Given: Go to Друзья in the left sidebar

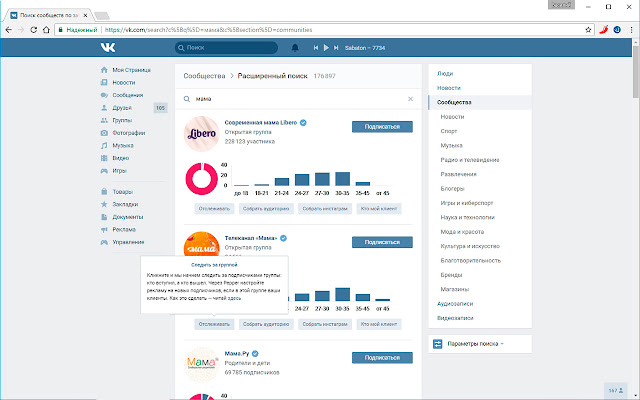Looking at the screenshot, I should [123, 107].
